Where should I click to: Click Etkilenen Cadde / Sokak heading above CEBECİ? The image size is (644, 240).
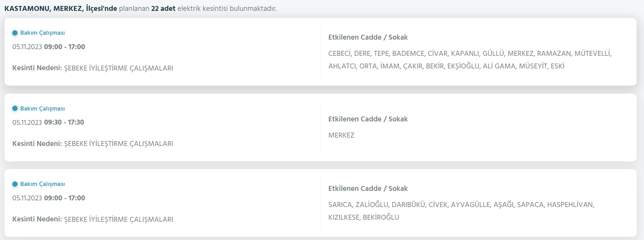tap(368, 38)
